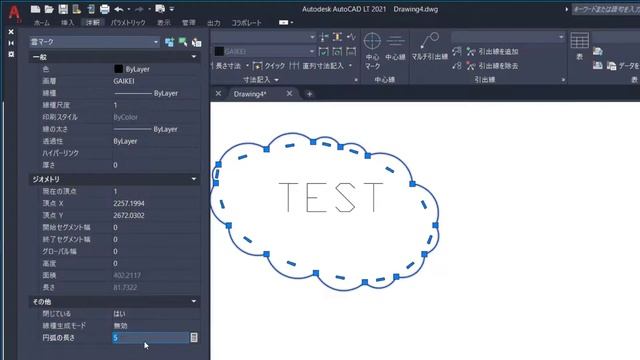
Task: Open Properties palette settings gear
Action: coord(11,54)
